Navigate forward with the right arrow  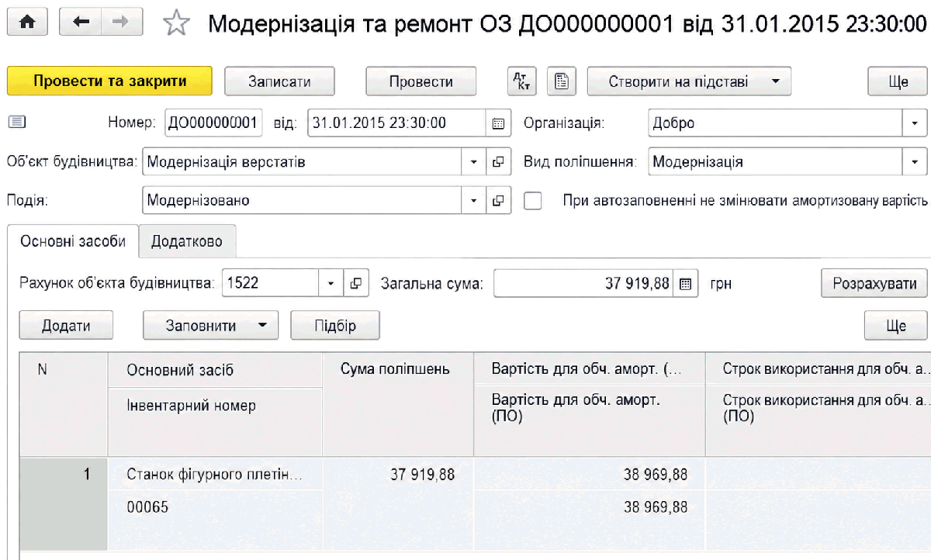pyautogui.click(x=122, y=22)
